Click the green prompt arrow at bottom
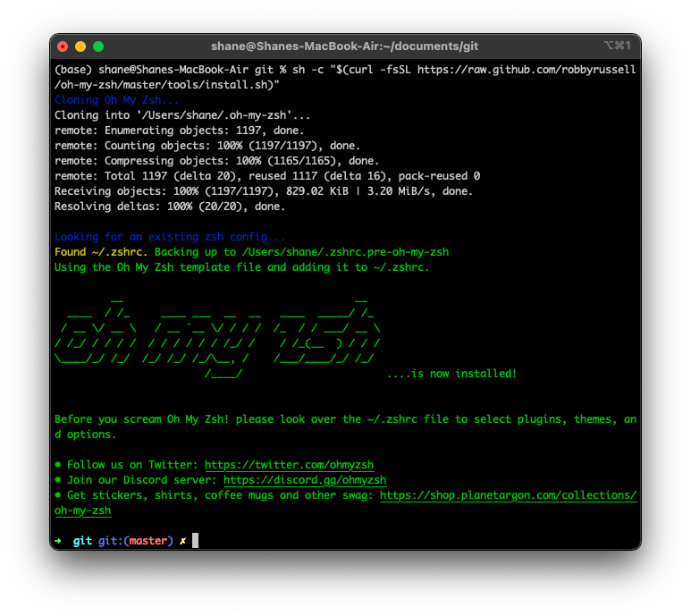This screenshot has height=616, width=691. [58, 541]
